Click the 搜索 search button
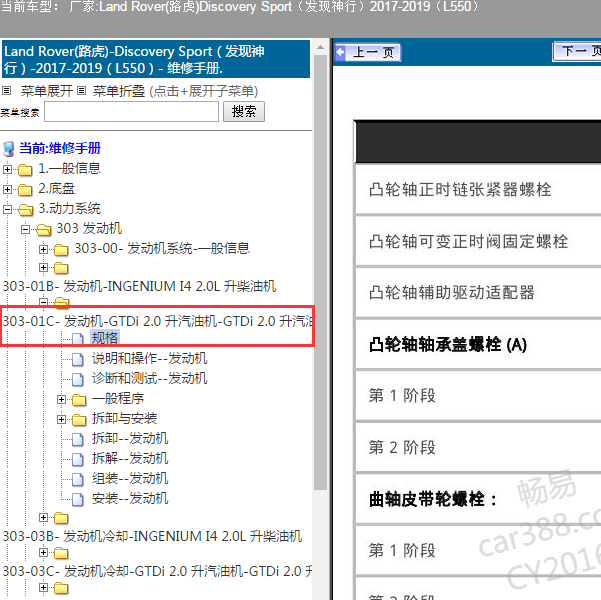 [x=244, y=112]
